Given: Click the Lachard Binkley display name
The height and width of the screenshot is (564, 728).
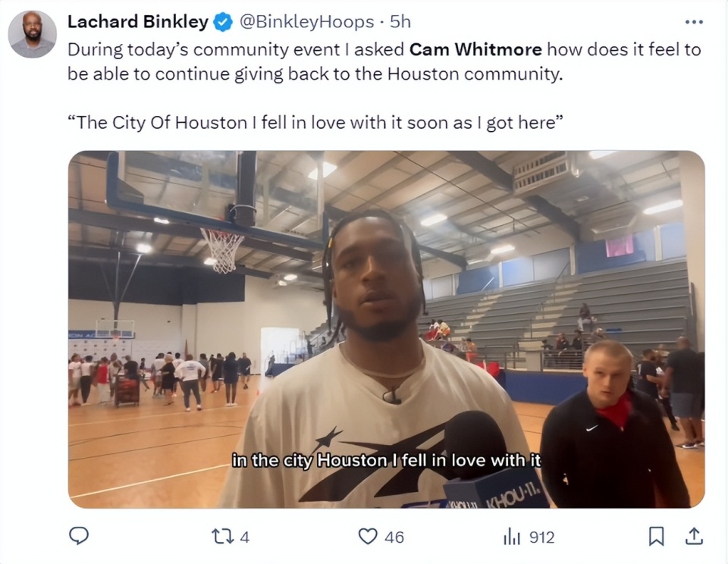Looking at the screenshot, I should [x=138, y=22].
